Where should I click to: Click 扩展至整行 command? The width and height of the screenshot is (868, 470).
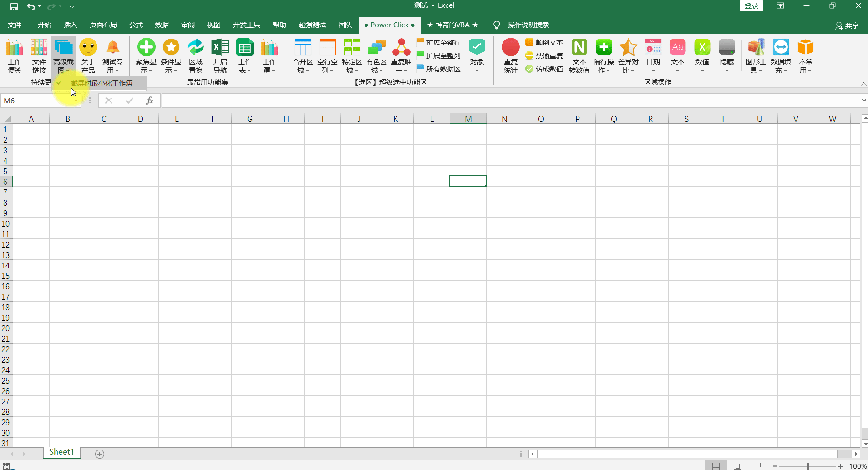[439, 42]
